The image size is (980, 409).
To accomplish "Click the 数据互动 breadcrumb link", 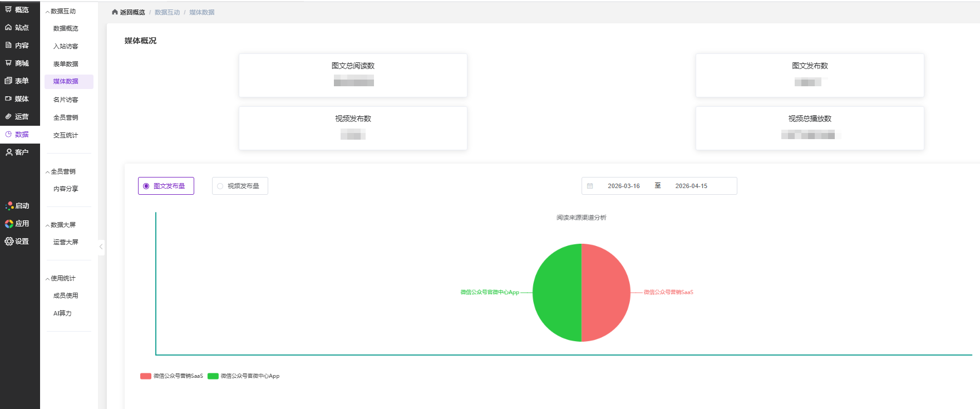I will 168,12.
